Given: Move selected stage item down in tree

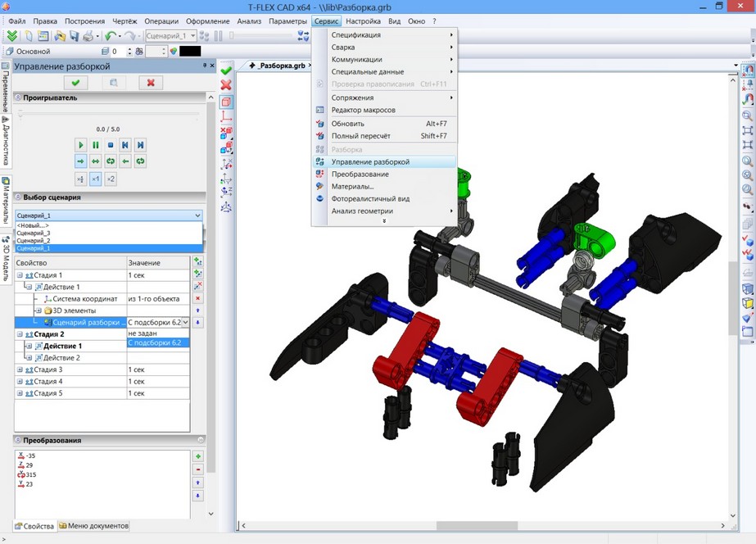Looking at the screenshot, I should click(x=197, y=322).
